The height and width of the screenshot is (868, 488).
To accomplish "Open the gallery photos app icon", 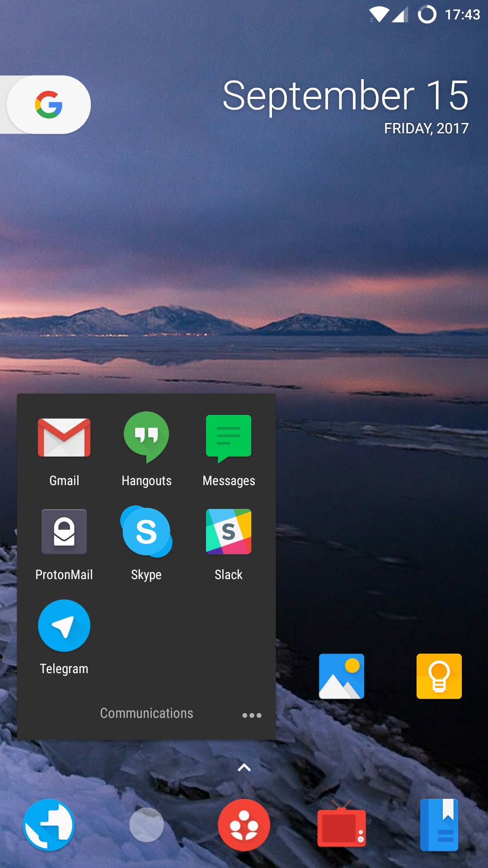I will tap(342, 676).
